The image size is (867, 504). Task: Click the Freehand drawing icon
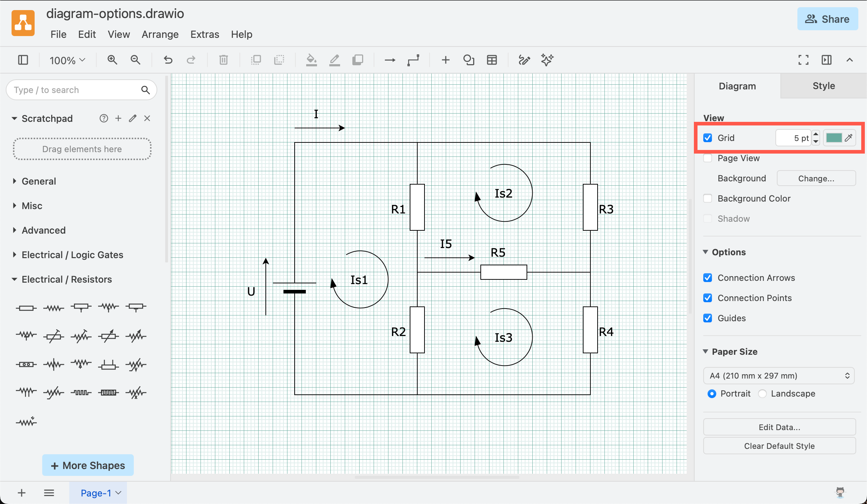524,60
